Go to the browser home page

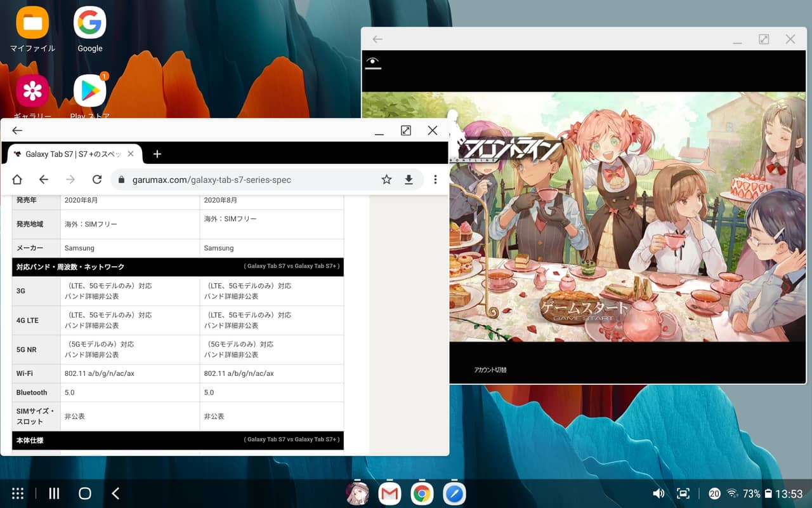tap(18, 179)
